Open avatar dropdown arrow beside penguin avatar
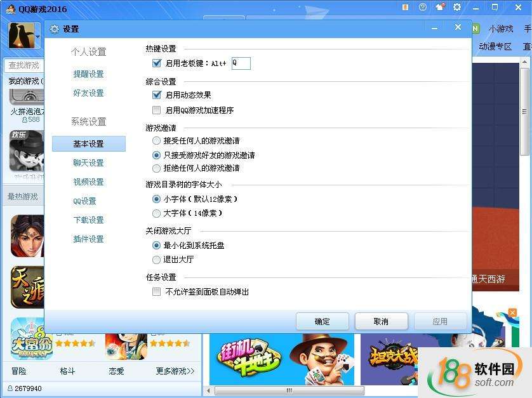This screenshot has height=398, width=532. (x=37, y=36)
